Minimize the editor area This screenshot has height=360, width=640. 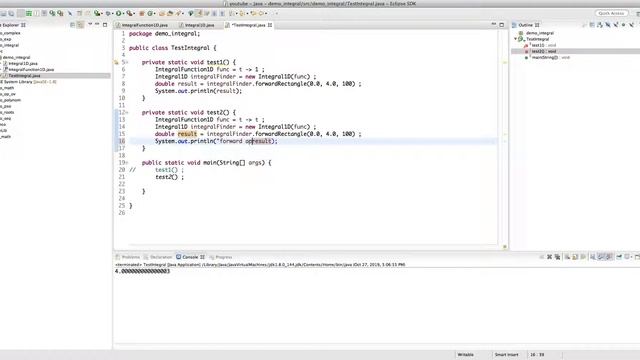493,24
